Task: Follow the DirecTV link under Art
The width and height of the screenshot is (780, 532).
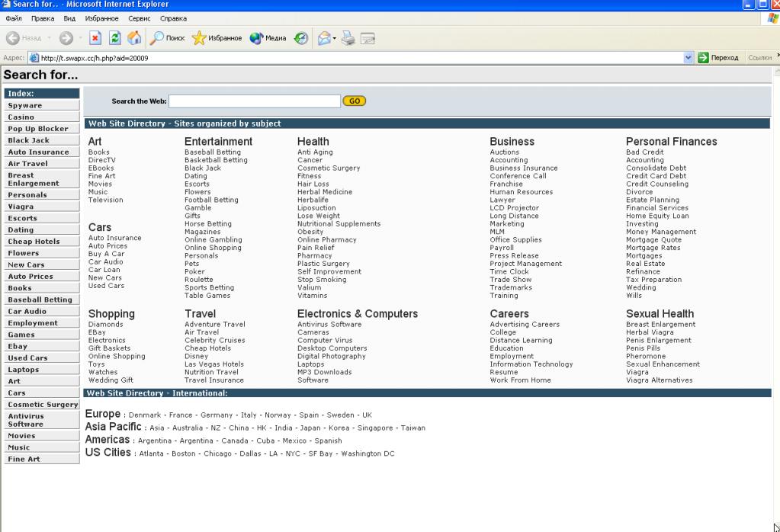Action: [x=102, y=160]
